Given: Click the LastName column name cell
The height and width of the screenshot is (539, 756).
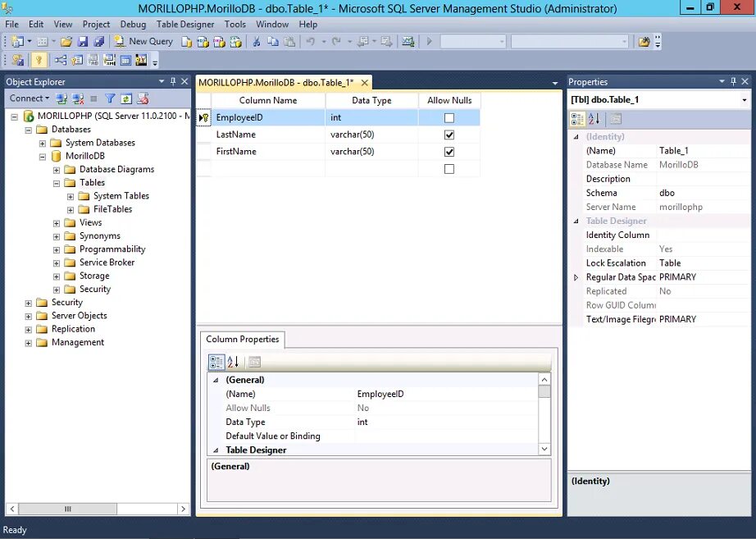Looking at the screenshot, I should (268, 135).
